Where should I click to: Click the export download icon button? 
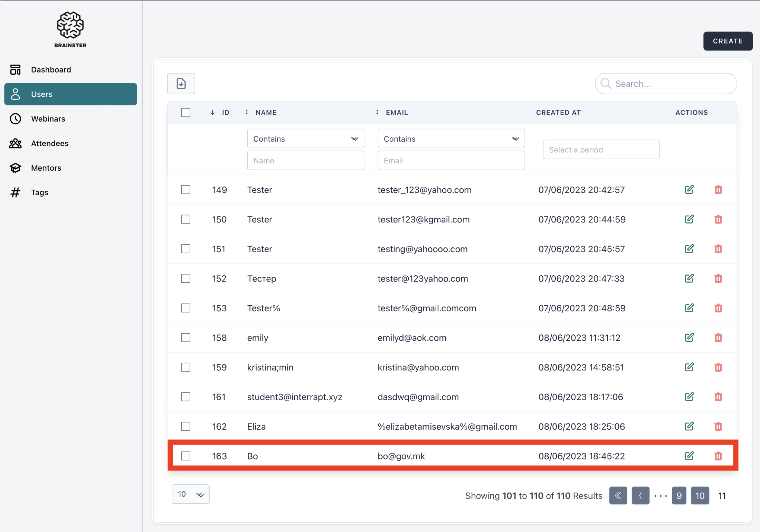point(181,84)
